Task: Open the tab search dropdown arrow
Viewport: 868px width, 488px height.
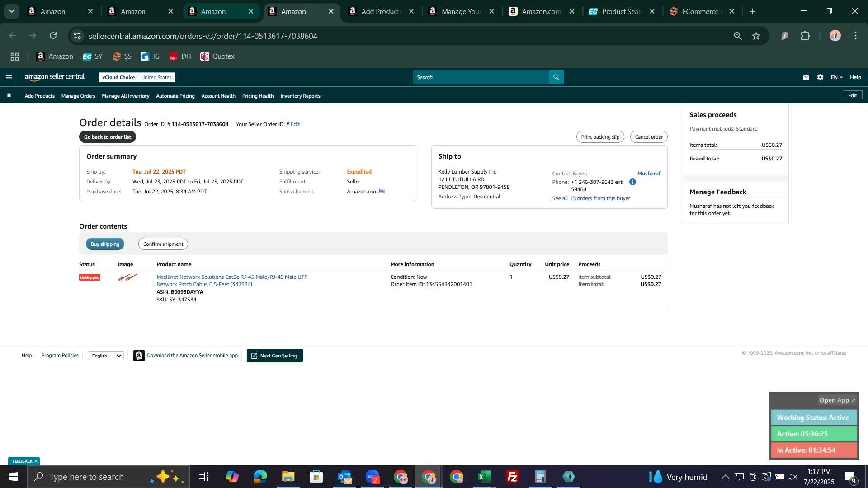Action: (12, 11)
